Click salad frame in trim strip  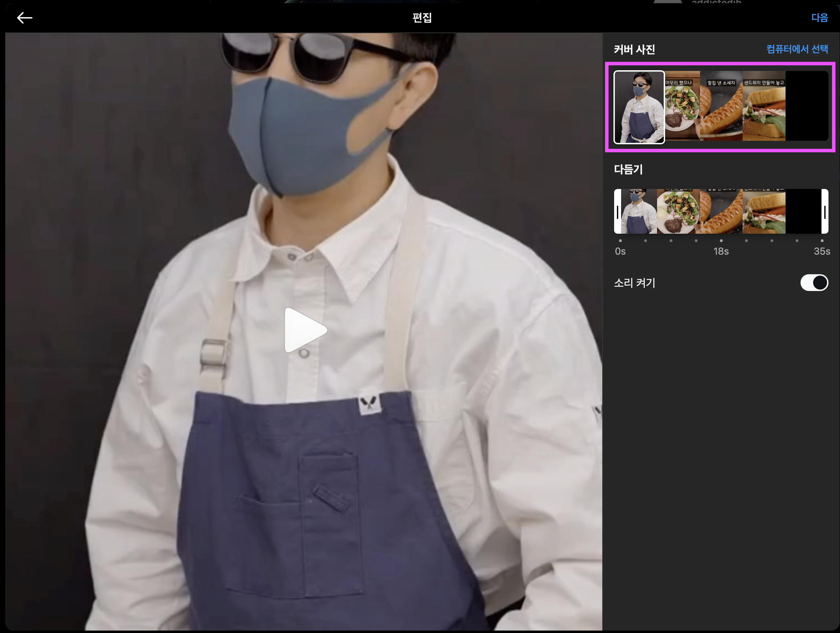[x=678, y=211]
